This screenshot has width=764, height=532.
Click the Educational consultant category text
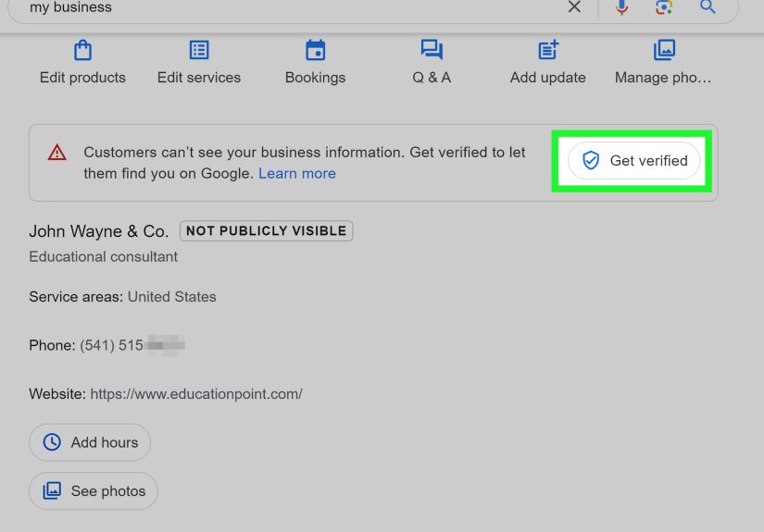104,256
